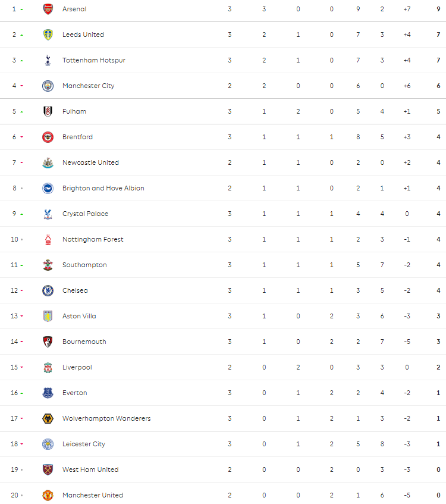This screenshot has width=446, height=504.
Task: Click the Nottingham Forest team name
Action: click(93, 239)
